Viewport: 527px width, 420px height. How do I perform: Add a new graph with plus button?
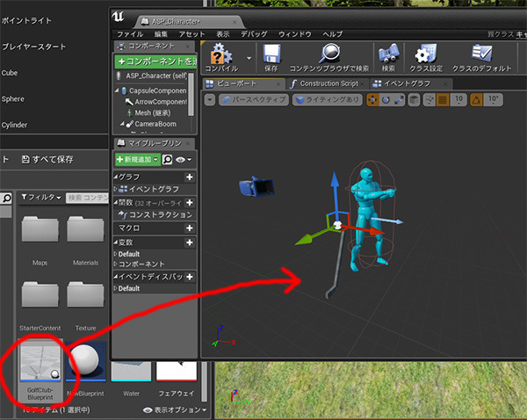[x=189, y=177]
